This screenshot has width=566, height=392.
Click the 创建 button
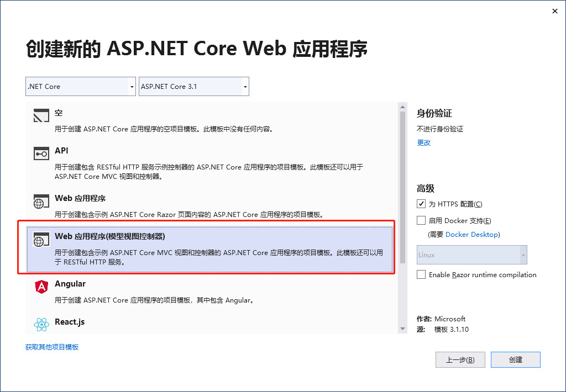(515, 359)
